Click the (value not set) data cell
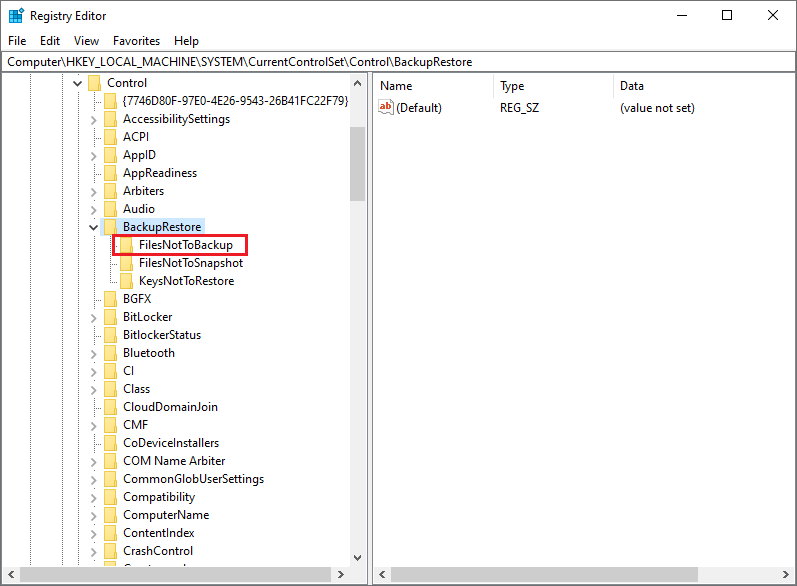 pyautogui.click(x=657, y=108)
